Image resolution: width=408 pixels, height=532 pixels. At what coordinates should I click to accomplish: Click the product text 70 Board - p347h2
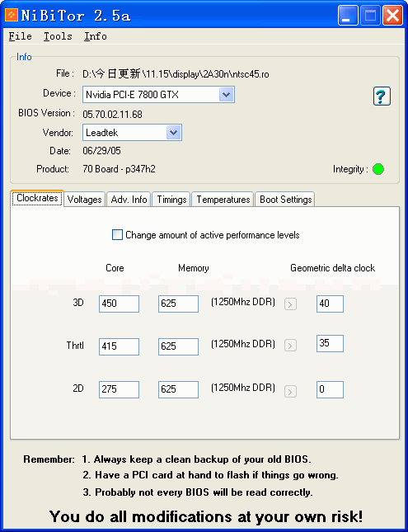119,169
